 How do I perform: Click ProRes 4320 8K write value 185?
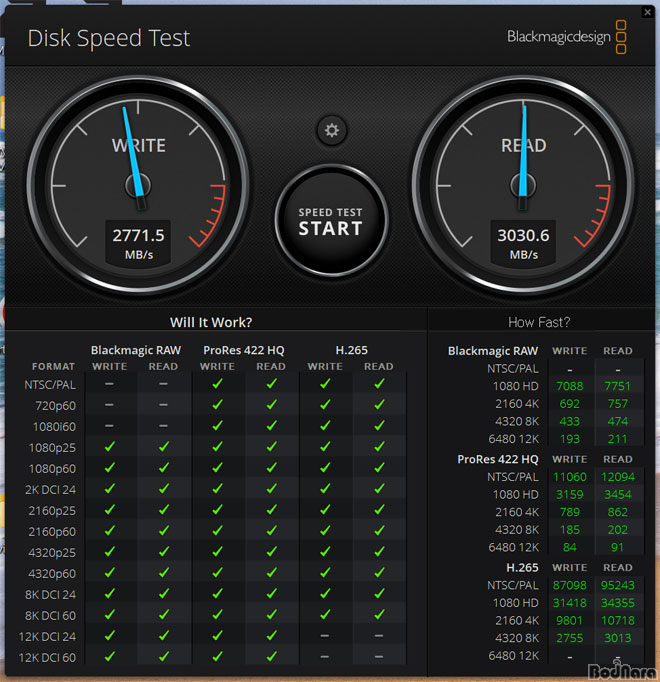point(570,530)
